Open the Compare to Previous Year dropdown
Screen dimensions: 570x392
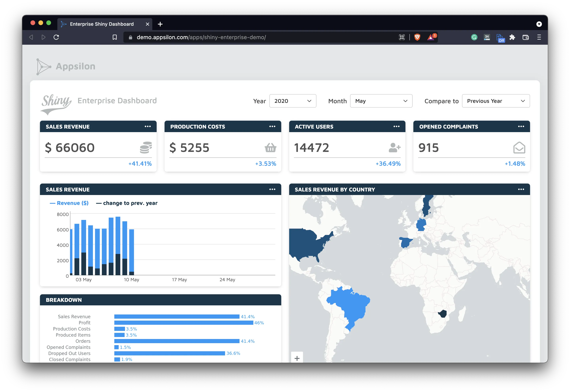tap(496, 101)
